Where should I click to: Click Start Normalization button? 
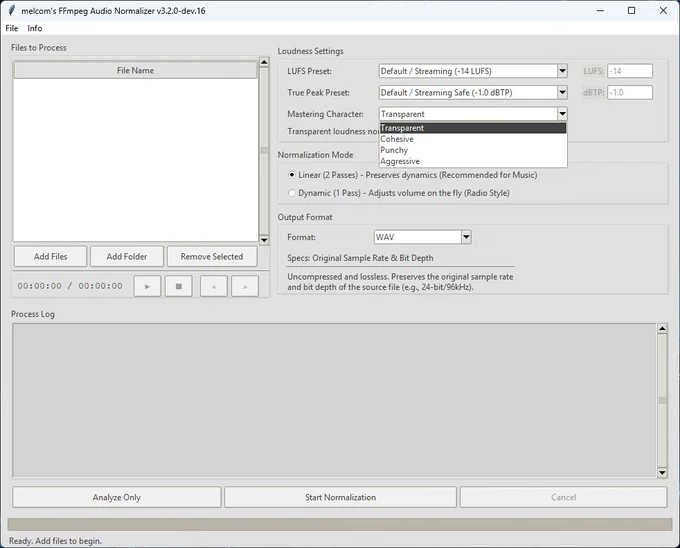[x=340, y=497]
